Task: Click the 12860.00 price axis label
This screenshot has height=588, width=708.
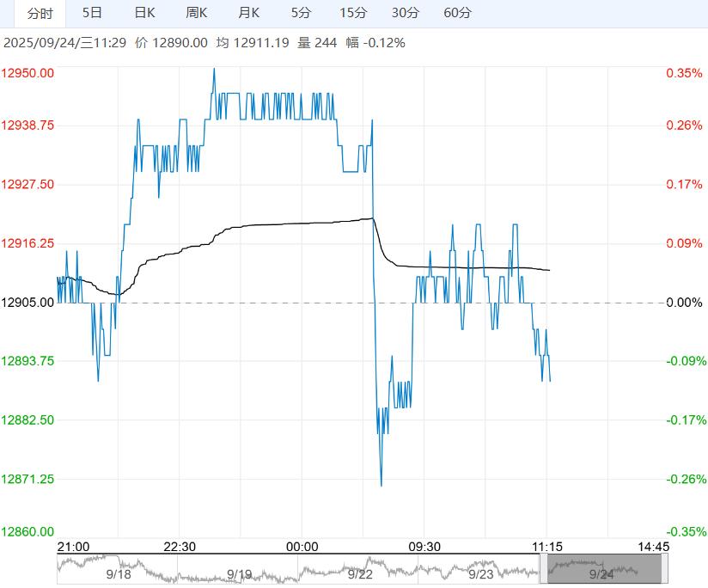Action: pos(27,531)
